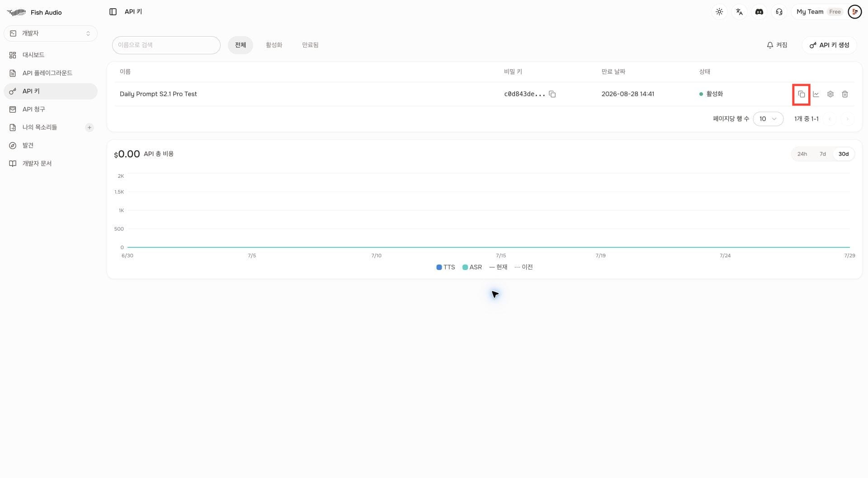Open the rows per page dropdown showing 10
The height and width of the screenshot is (478, 868).
pyautogui.click(x=768, y=119)
